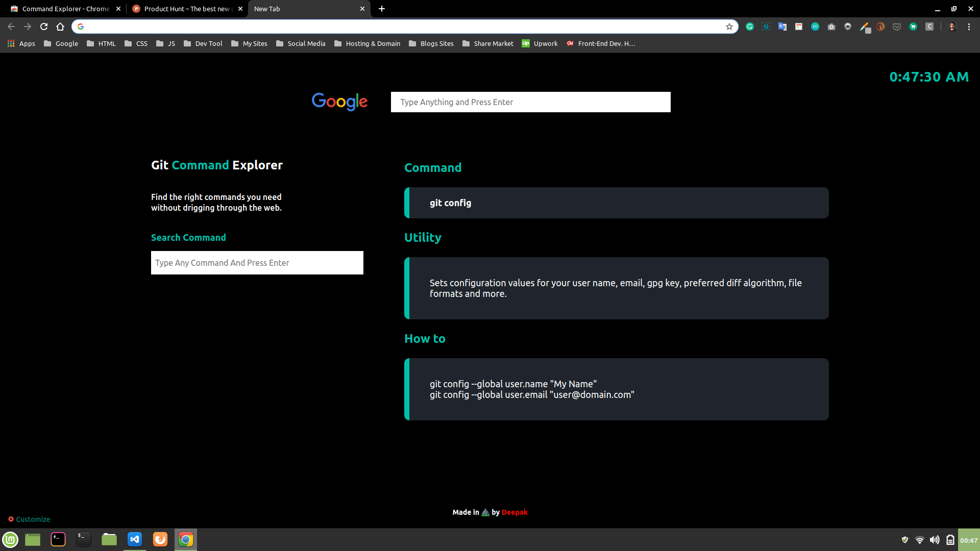
Task: Open Firefox from the taskbar
Action: 160,539
